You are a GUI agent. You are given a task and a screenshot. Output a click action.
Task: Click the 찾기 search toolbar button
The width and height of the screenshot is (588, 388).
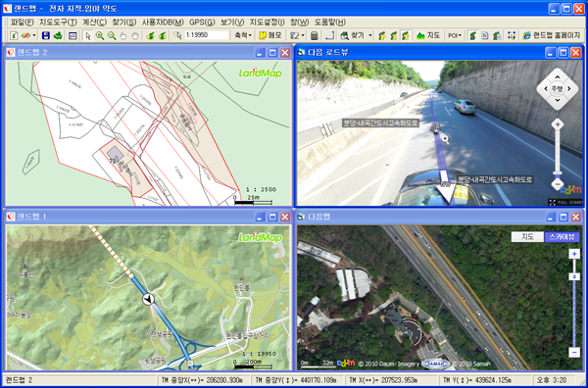click(x=353, y=35)
